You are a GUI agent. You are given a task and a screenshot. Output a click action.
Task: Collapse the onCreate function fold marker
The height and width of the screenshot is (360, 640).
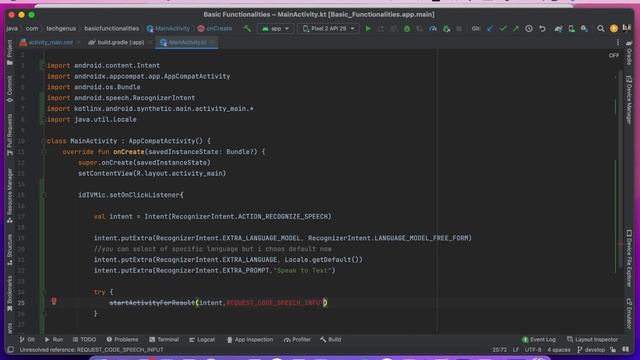click(43, 152)
